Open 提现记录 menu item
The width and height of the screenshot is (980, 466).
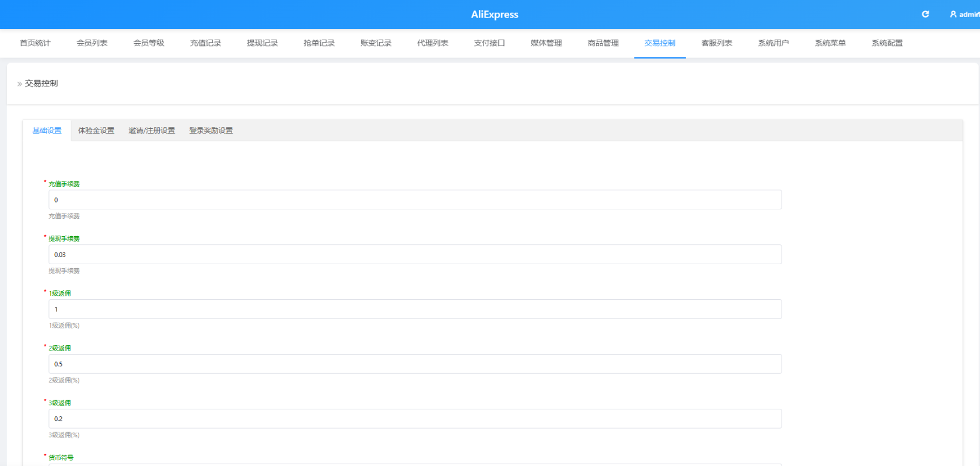tap(262, 43)
